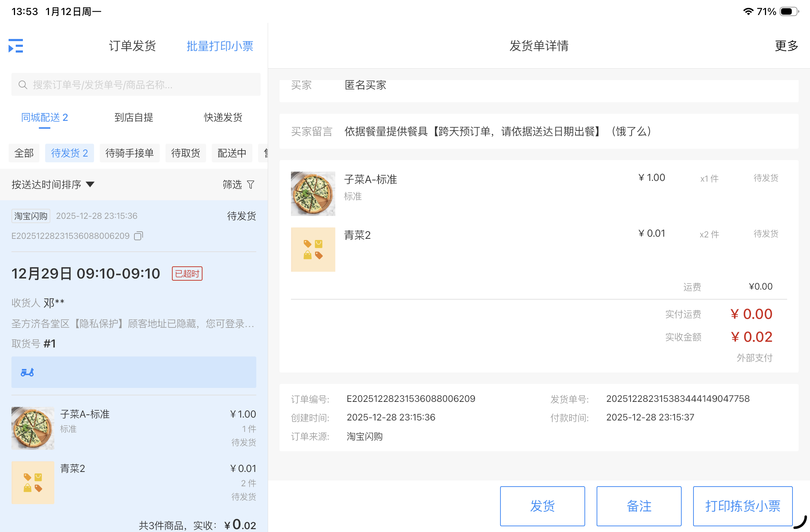The height and width of the screenshot is (532, 810).
Task: Tap the battery status icon
Action: click(x=789, y=11)
